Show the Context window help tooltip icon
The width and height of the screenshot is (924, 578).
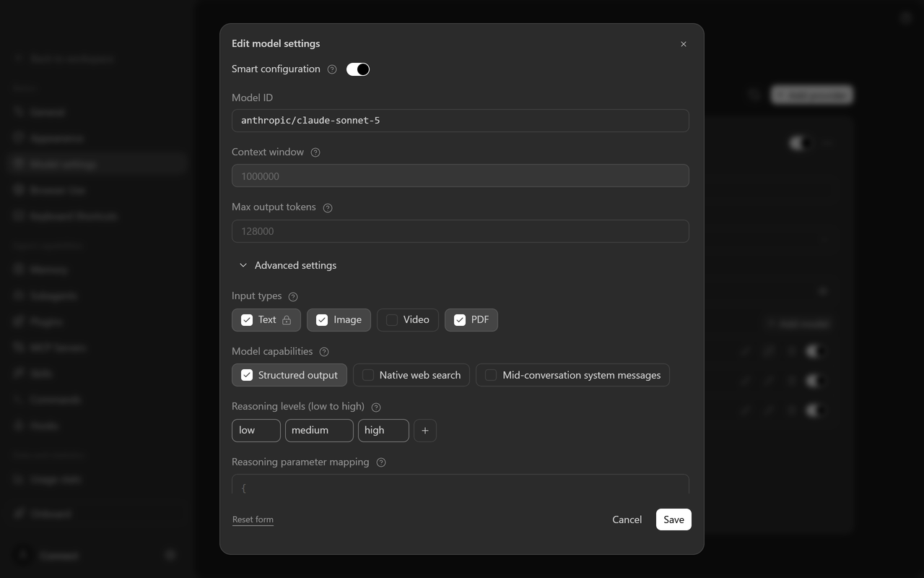(x=315, y=152)
